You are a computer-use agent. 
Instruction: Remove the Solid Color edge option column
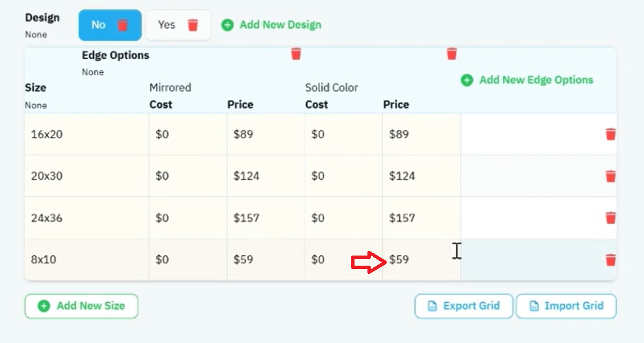pos(451,54)
